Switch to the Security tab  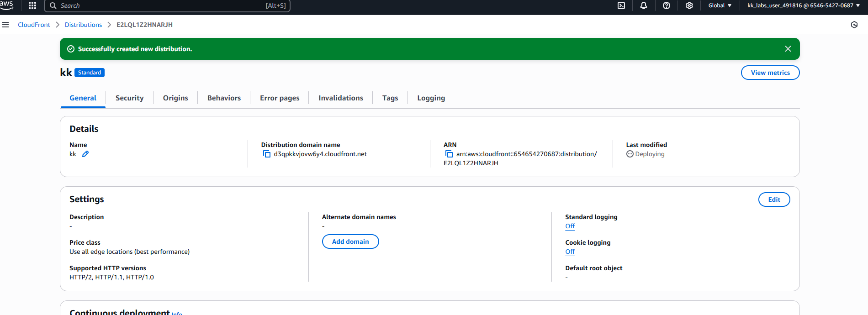130,98
